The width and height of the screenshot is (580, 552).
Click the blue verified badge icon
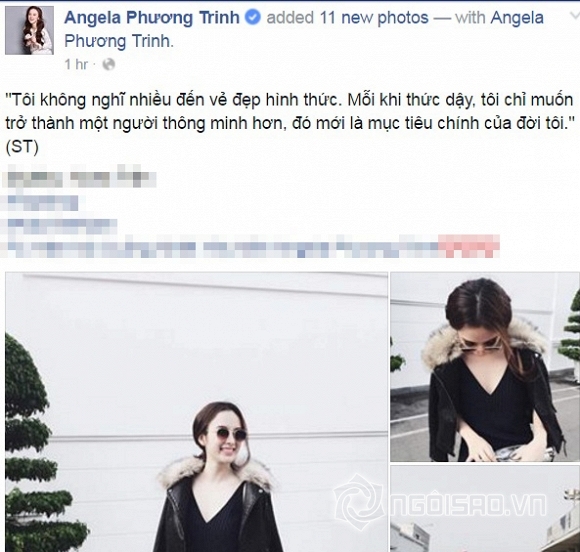(x=253, y=18)
